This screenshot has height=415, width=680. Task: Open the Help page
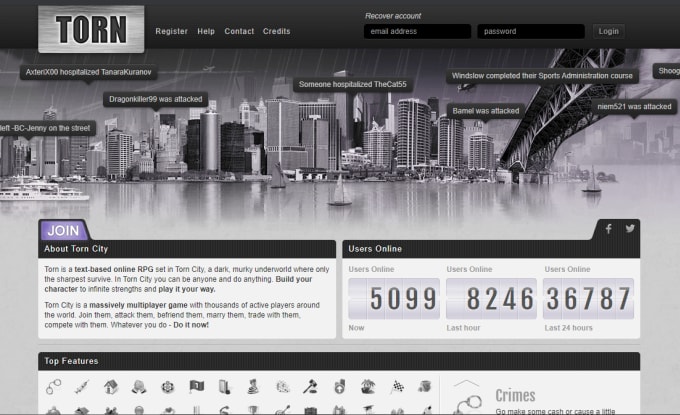(x=206, y=31)
